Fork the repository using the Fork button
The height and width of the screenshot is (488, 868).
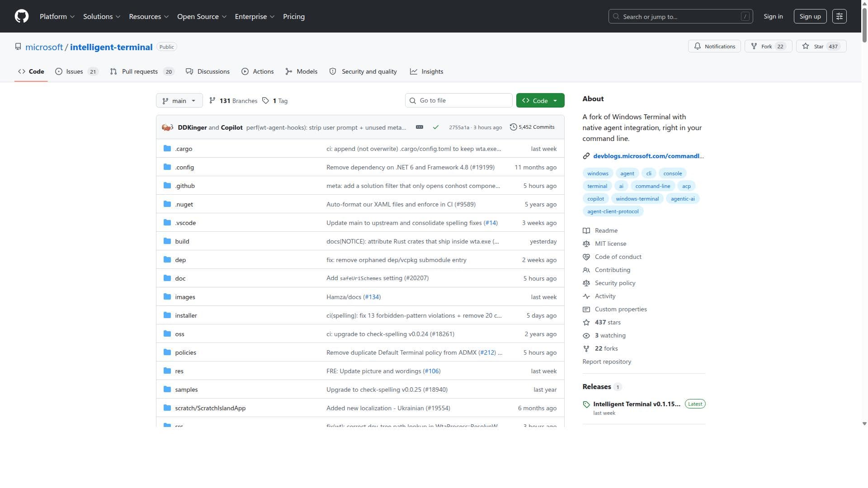768,46
